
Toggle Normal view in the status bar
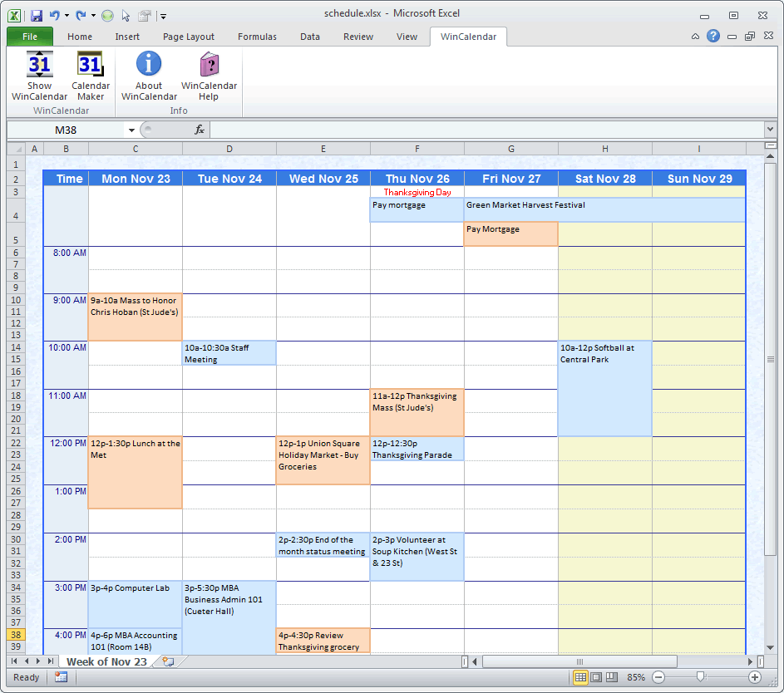coord(579,677)
